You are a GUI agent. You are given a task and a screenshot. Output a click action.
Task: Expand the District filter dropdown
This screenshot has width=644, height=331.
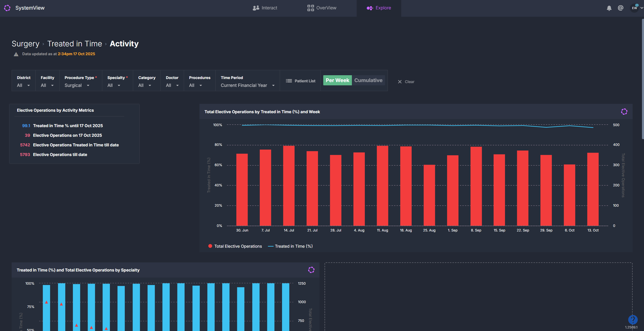23,85
